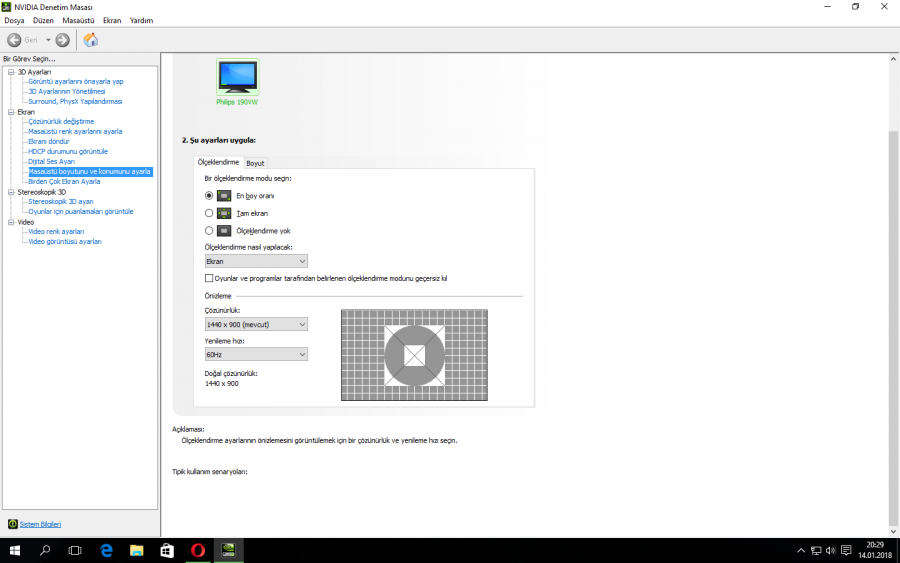This screenshot has width=900, height=563.
Task: Show hidden system tray icons
Action: (x=801, y=551)
